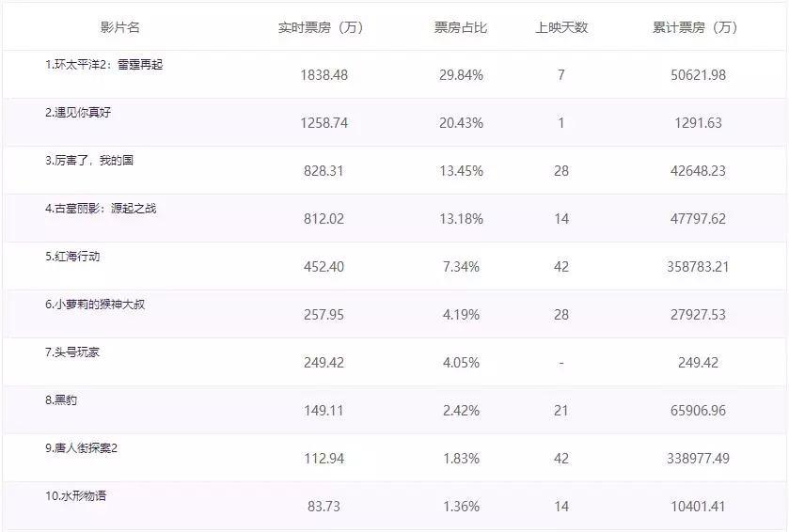
Task: Select the film 头号玩家
Action: tap(72, 352)
